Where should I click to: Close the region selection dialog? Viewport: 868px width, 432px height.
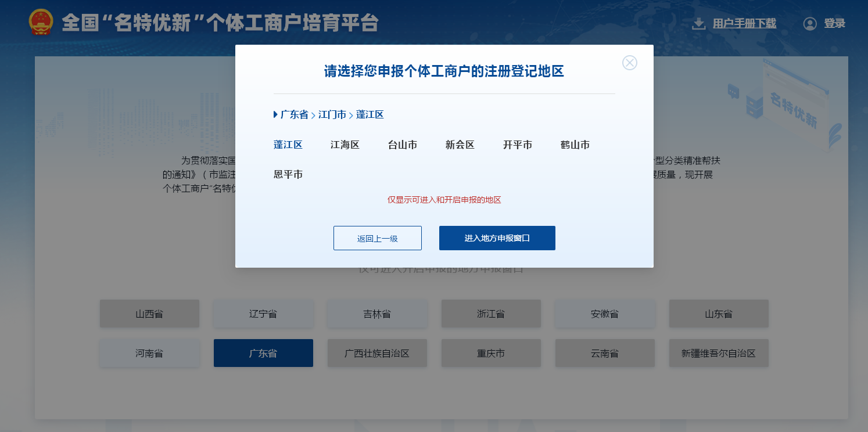[630, 63]
